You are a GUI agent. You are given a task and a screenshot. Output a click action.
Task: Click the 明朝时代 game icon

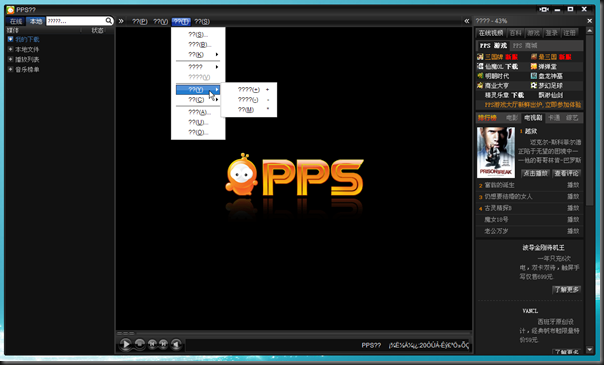tap(480, 76)
